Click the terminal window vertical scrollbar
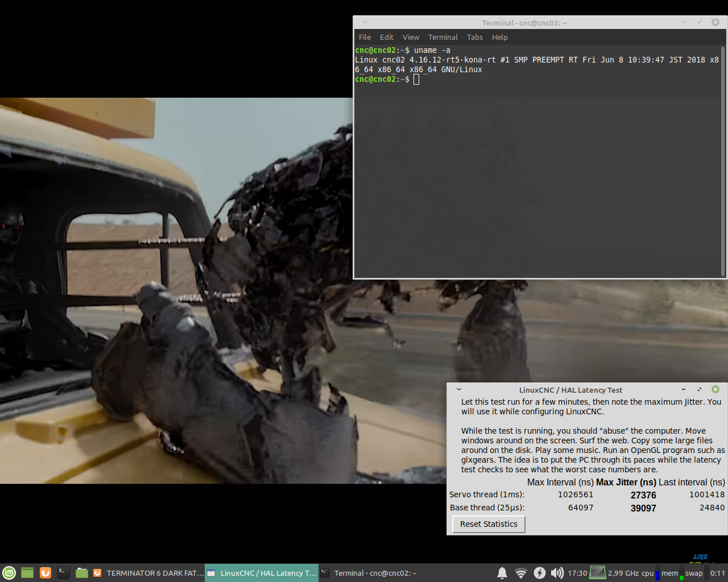This screenshot has height=582, width=728. click(723, 161)
